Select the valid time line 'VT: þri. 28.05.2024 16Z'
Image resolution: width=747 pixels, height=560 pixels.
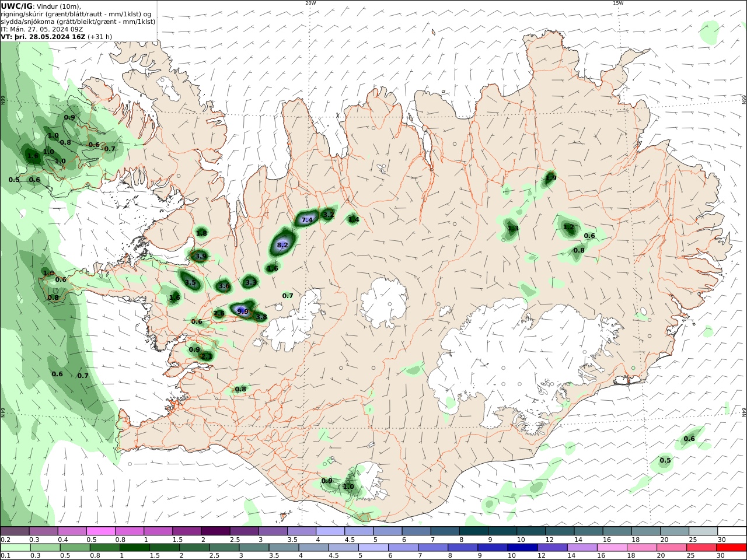click(43, 36)
